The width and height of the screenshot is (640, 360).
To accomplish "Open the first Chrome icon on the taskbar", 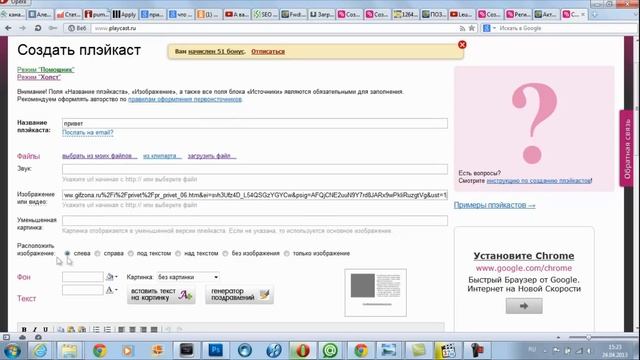I will tap(99, 351).
